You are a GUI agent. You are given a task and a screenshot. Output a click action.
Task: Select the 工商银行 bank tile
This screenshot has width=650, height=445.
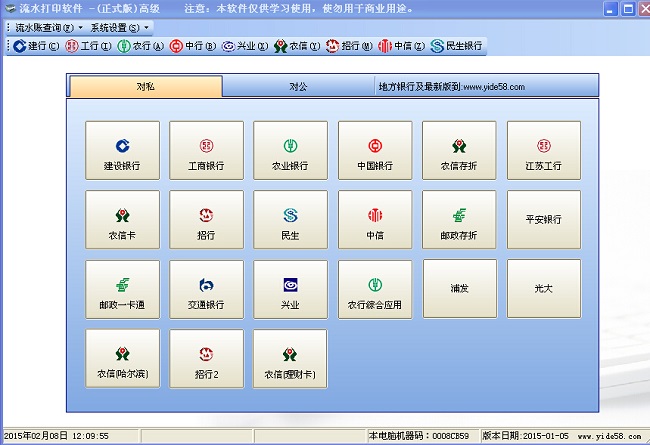coord(206,150)
